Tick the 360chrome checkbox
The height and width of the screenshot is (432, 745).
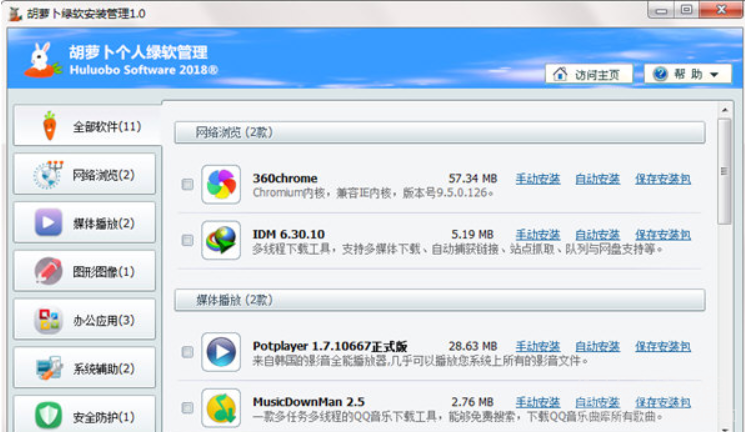(187, 184)
